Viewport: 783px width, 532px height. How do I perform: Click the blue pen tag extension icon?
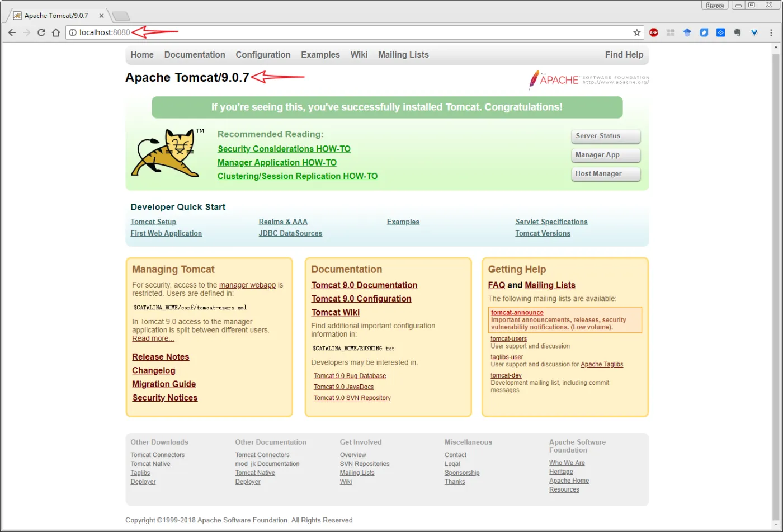pyautogui.click(x=704, y=32)
